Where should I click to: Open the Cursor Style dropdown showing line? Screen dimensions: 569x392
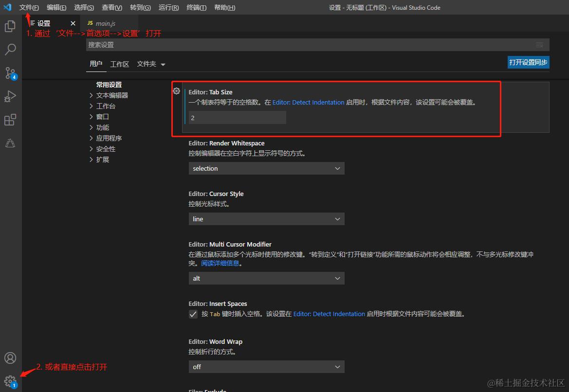[266, 219]
